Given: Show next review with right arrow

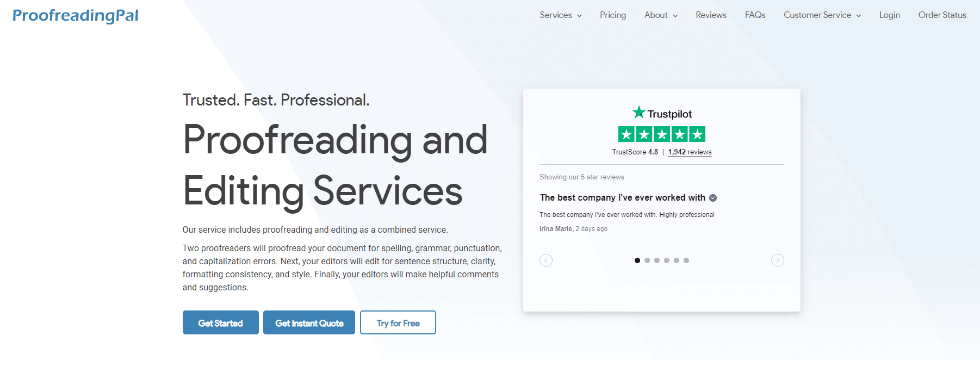Looking at the screenshot, I should (x=778, y=260).
